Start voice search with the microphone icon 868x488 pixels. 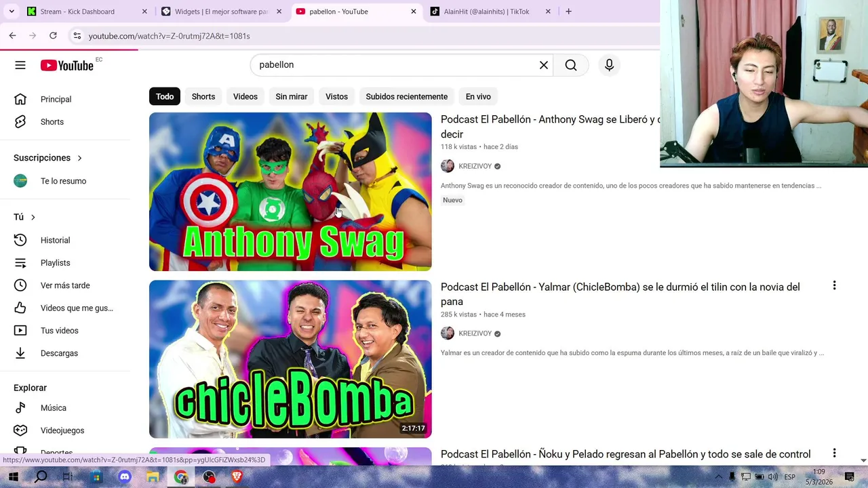pos(609,65)
